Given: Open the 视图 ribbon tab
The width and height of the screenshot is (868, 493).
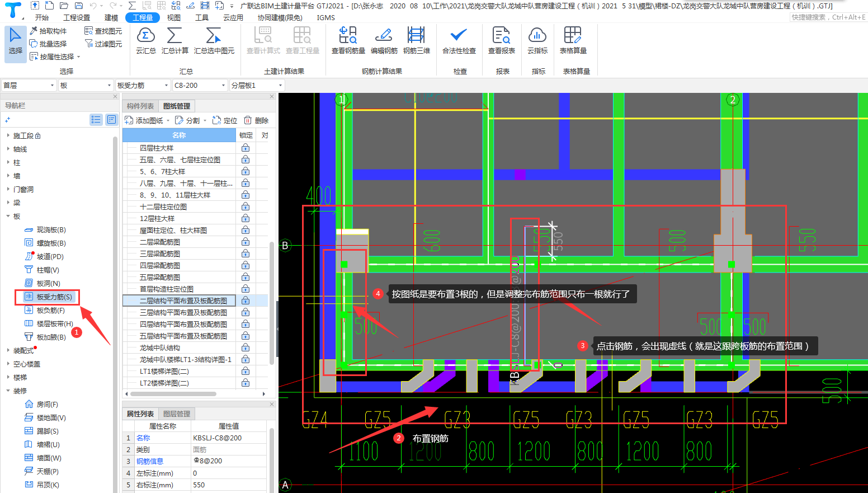Looking at the screenshot, I should coord(174,17).
